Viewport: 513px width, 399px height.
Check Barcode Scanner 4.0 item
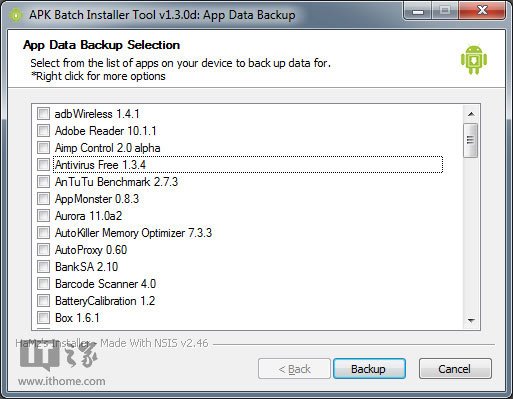(x=43, y=284)
